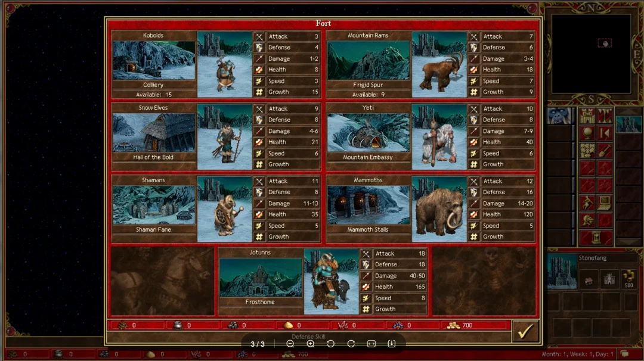Click the skip-back arrow adventure icon
Screen dimensions: 644x361
click(605, 133)
